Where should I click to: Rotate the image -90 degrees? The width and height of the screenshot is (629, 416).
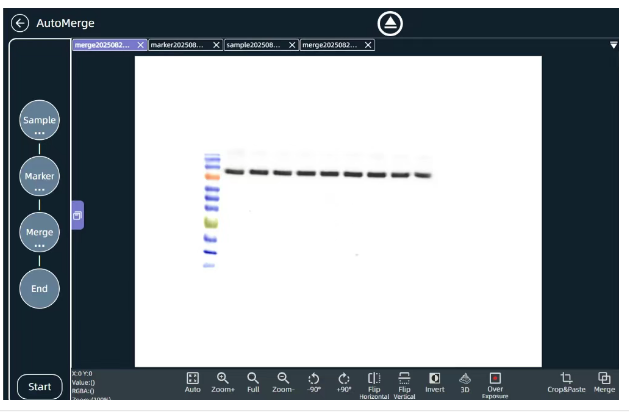[314, 378]
